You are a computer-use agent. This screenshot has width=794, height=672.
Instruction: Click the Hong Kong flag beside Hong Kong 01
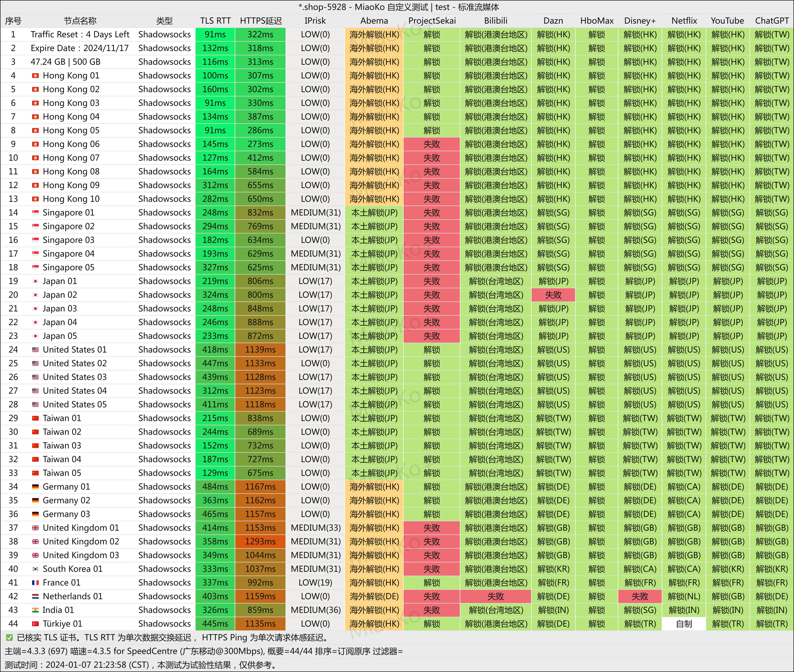pos(35,76)
